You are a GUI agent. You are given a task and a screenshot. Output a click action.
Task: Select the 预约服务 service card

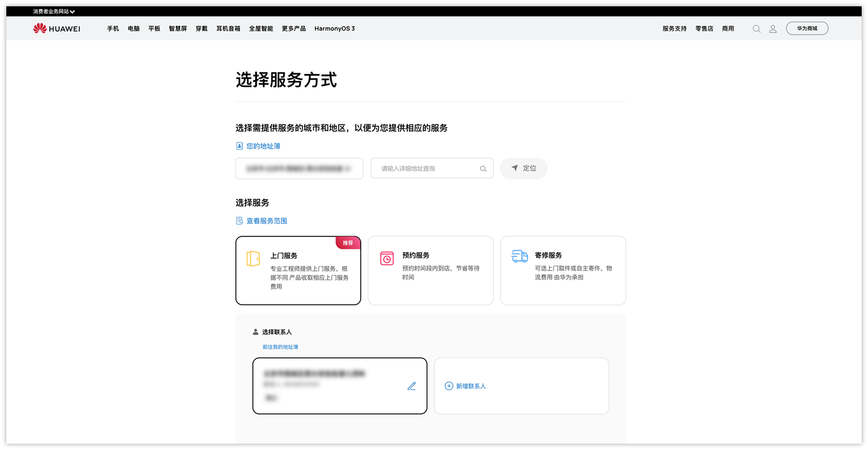click(x=431, y=271)
